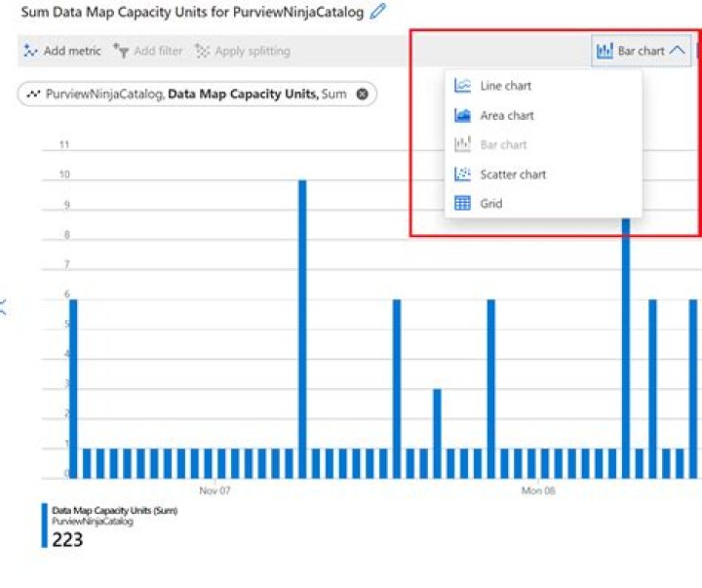
Task: Click PurviewNinjaCatalog text in the legend
Action: [93, 522]
